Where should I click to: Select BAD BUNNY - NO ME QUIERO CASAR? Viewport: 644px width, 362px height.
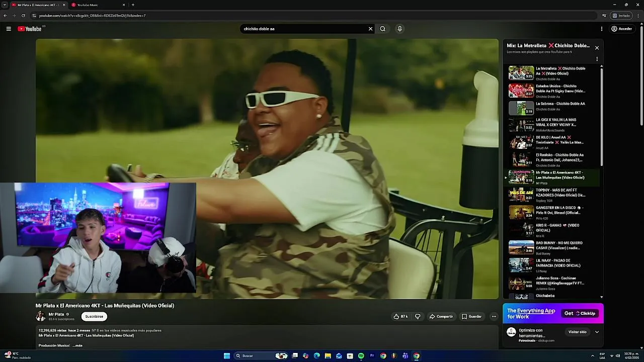(x=553, y=248)
